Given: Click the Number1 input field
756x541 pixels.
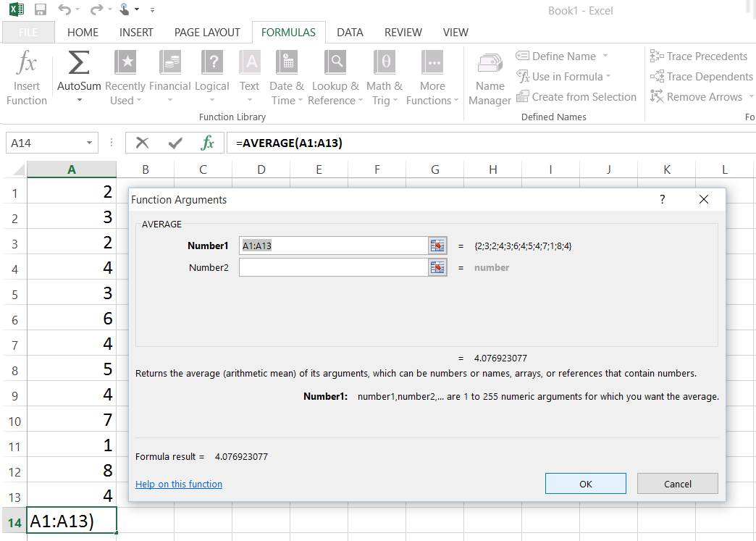Looking at the screenshot, I should [x=333, y=246].
